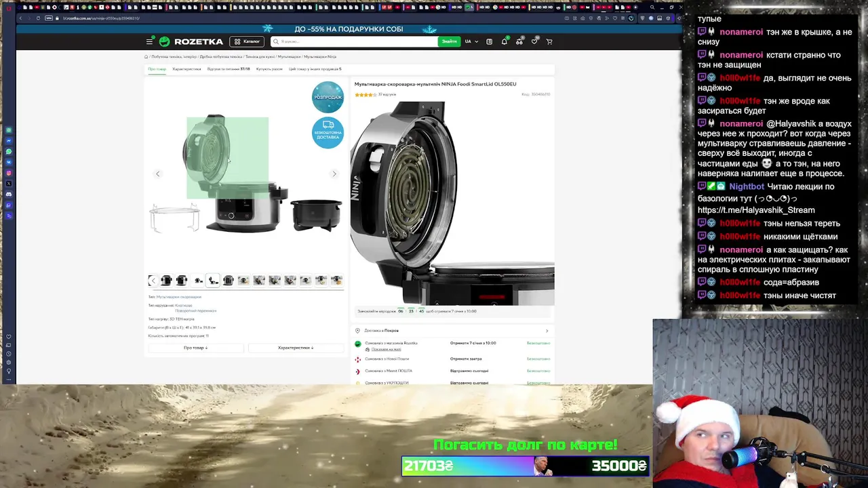The image size is (868, 488).
Task: Open the 37 відгуків rating link
Action: tap(387, 95)
